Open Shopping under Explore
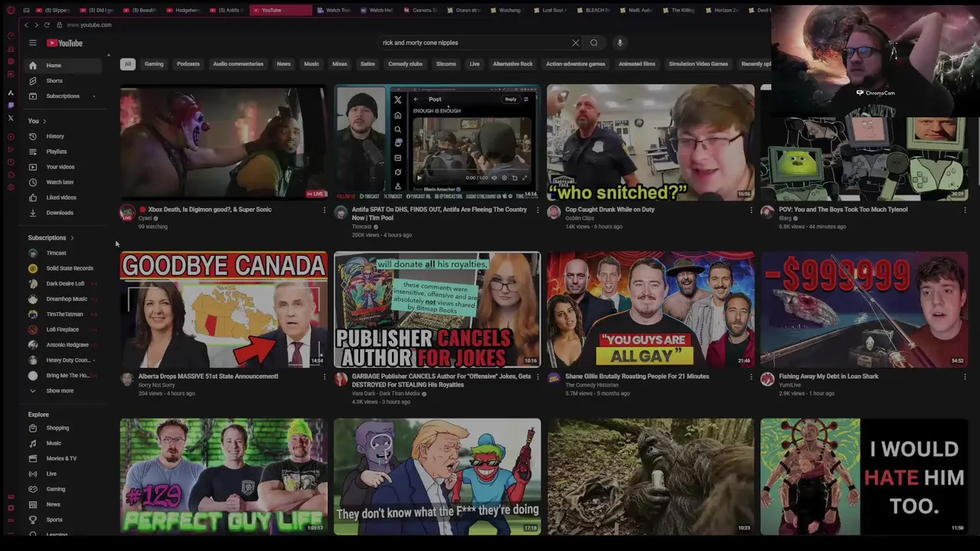This screenshot has height=551, width=980. (63, 428)
